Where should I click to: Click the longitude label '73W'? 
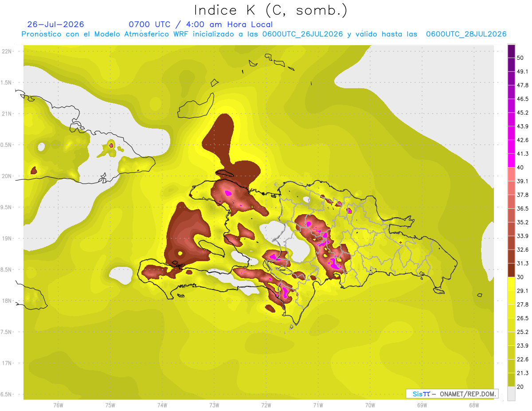click(214, 406)
